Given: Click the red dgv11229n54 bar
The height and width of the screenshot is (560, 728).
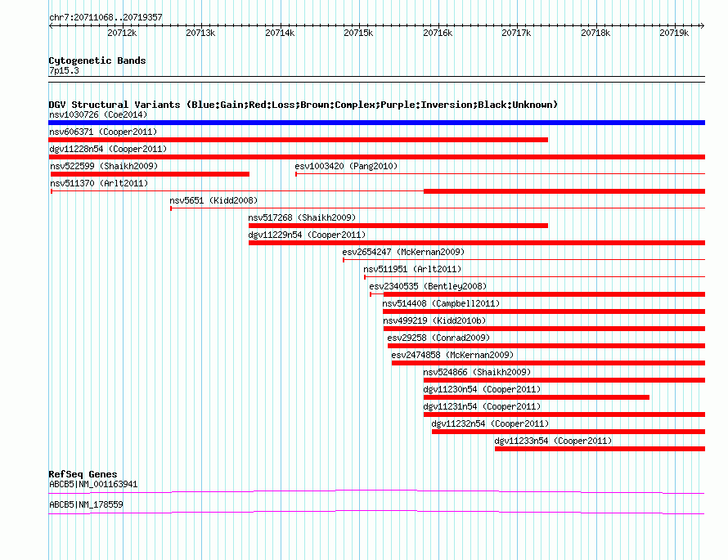Looking at the screenshot, I should [x=477, y=243].
